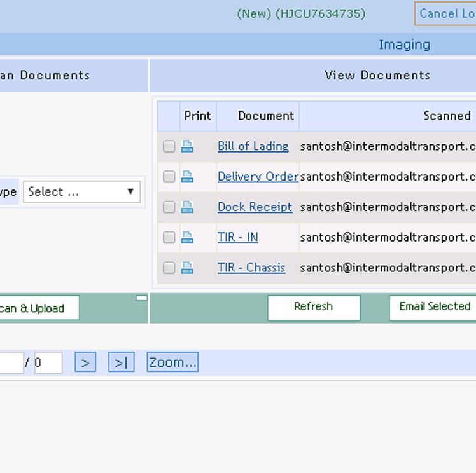476x473 pixels.
Task: Click print icon for Bill of Lading
Action: click(187, 146)
